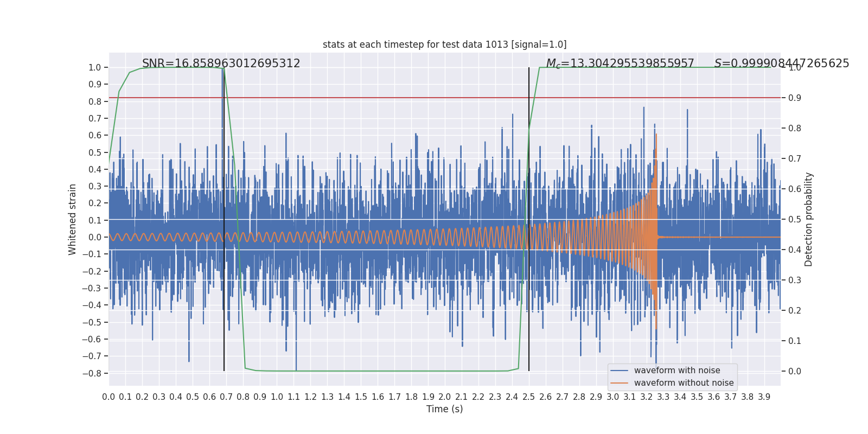
Task: Click the flat bottom of the green curve
Action: (x=380, y=371)
